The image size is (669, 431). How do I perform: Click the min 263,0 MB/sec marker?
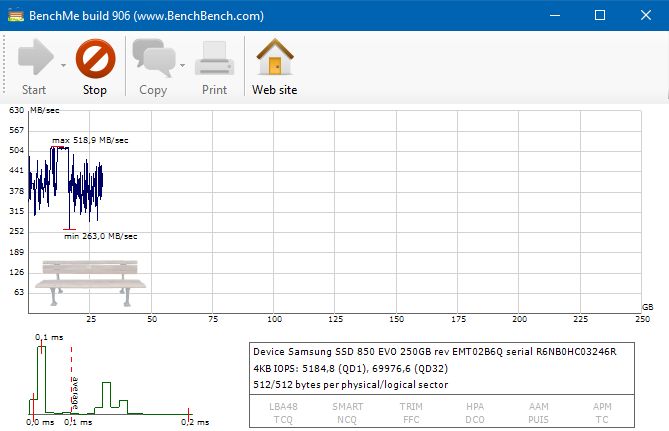pos(100,236)
